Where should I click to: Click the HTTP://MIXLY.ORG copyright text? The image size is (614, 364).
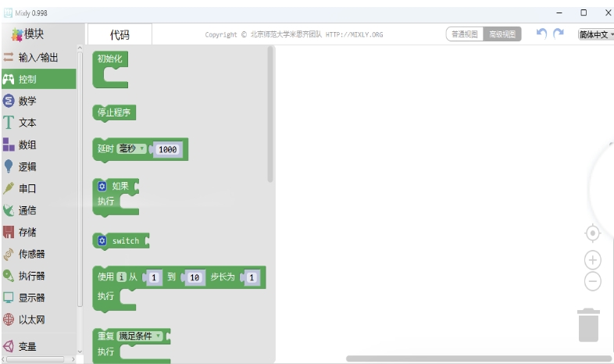click(355, 34)
